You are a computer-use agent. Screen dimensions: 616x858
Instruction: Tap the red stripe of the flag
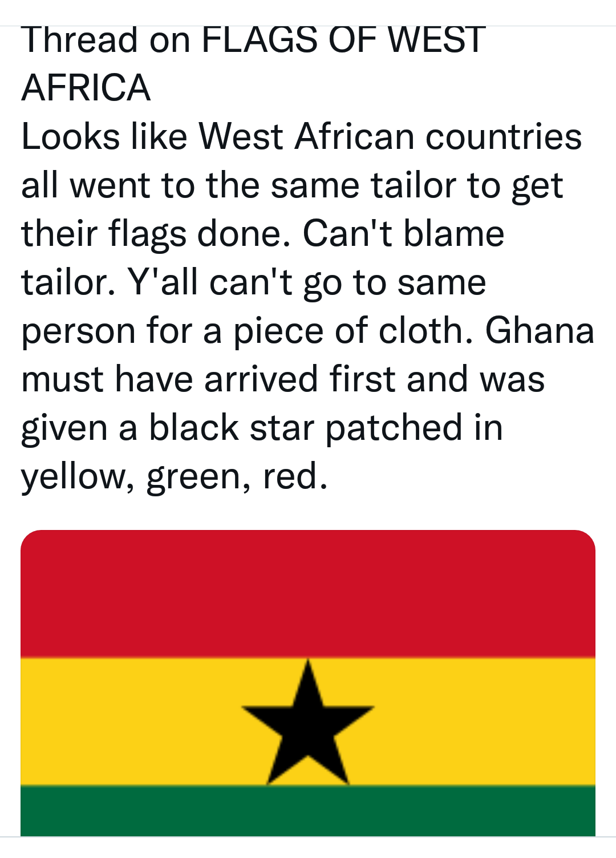tap(308, 593)
